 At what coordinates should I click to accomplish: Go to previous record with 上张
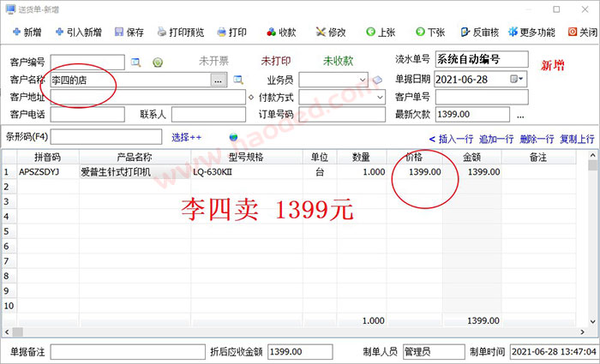pos(381,33)
